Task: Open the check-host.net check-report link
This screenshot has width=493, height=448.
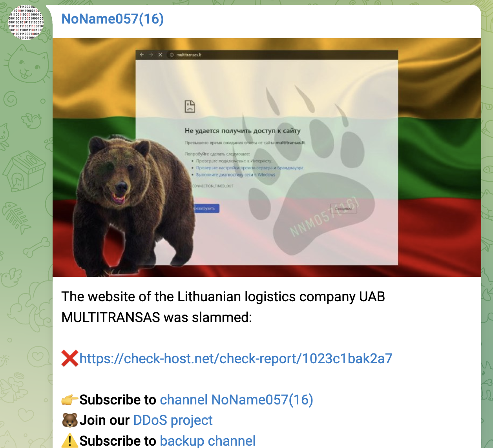Action: pyautogui.click(x=236, y=359)
